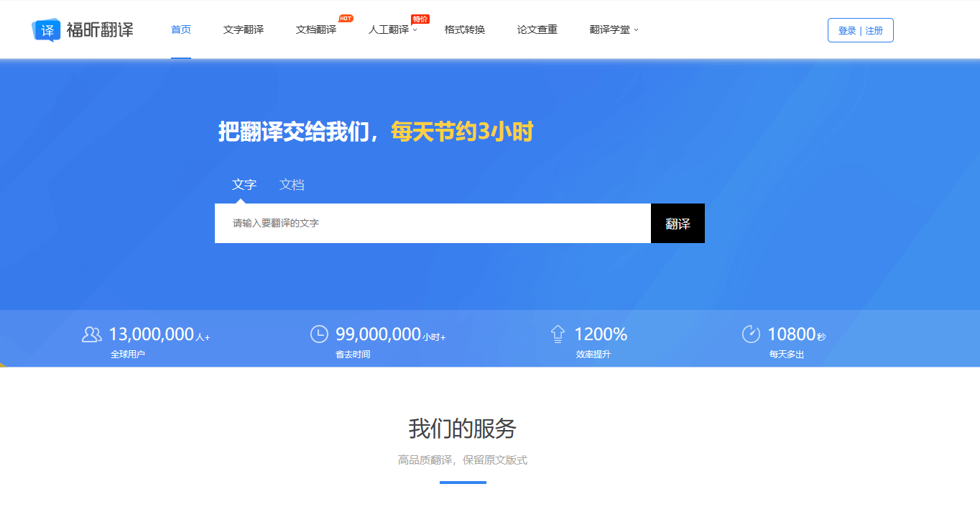Click the 省去时间 label

tap(353, 355)
